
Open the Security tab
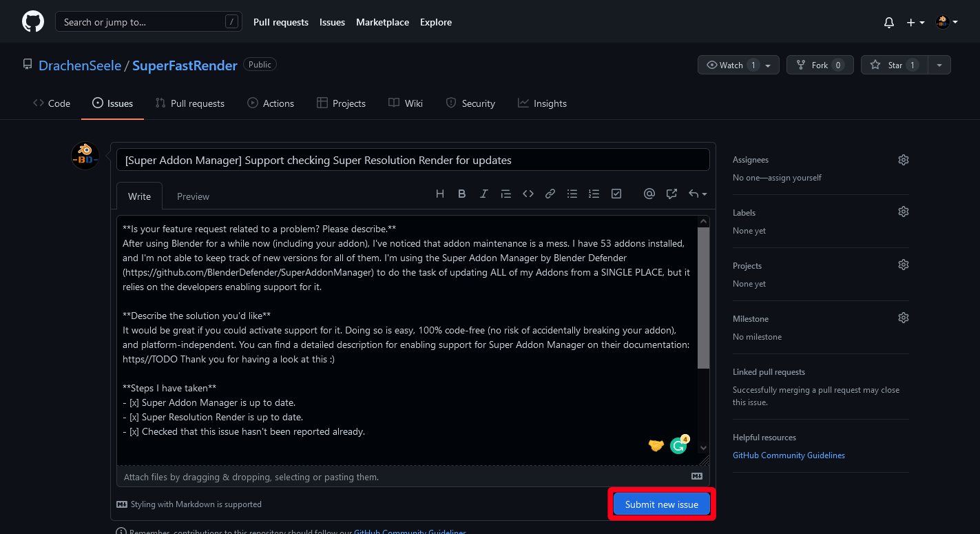(470, 103)
